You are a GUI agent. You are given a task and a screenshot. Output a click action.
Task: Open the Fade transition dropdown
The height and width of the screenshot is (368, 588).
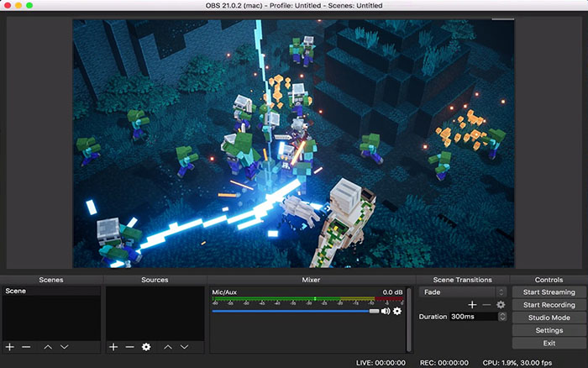click(462, 292)
